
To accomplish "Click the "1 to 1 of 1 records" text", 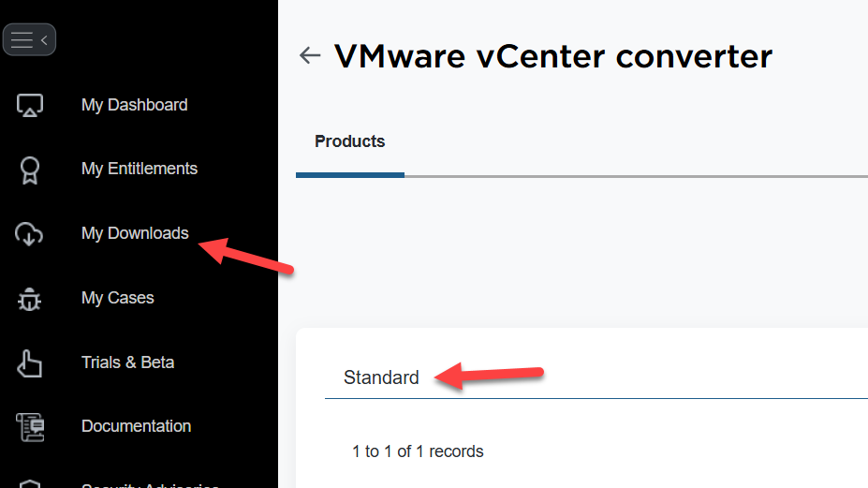I will click(x=418, y=451).
